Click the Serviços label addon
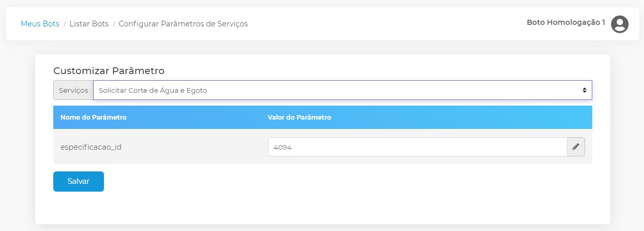This screenshot has width=644, height=231. pos(73,90)
